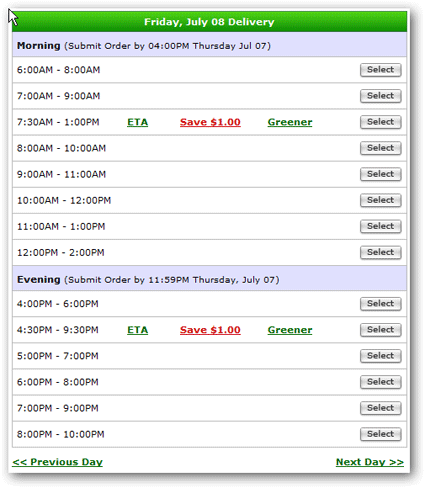Click Save $1.00 link in the evening row

[x=210, y=330]
